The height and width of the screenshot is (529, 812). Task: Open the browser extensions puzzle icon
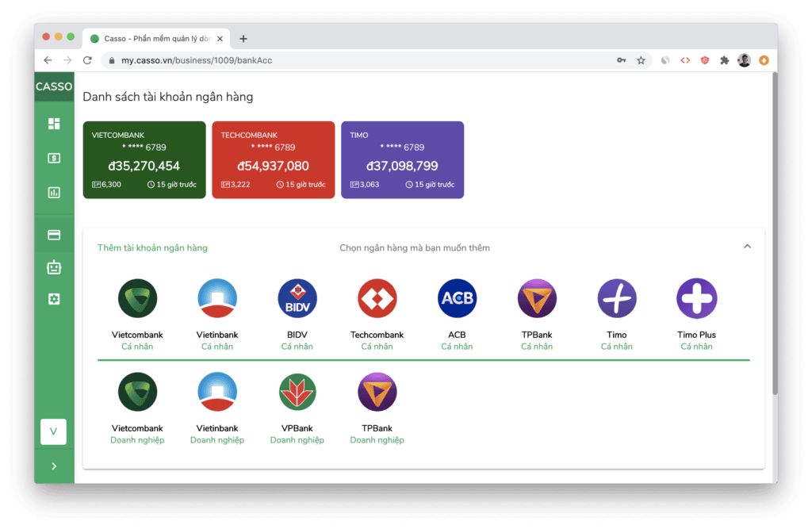pos(725,60)
